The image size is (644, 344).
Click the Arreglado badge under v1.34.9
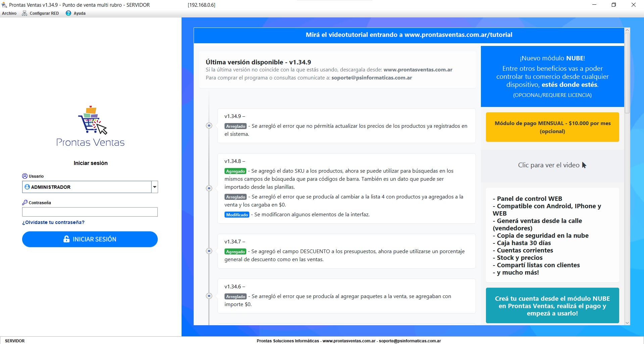click(236, 126)
